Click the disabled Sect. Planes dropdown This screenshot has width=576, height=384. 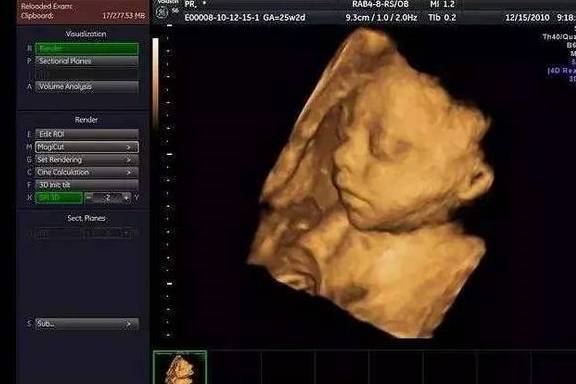pos(107,233)
